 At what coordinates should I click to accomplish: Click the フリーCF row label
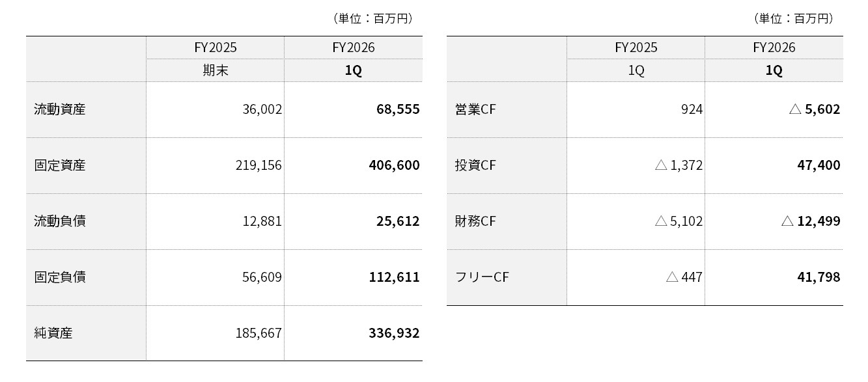[482, 277]
